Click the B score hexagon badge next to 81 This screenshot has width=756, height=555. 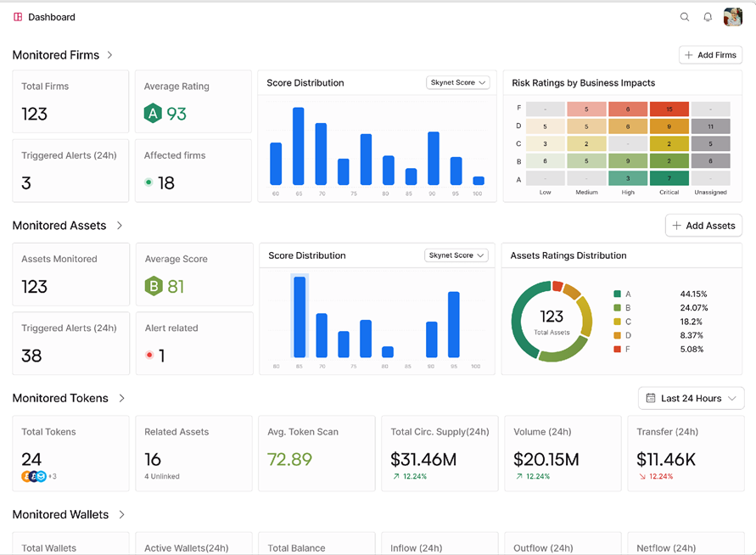coord(154,287)
